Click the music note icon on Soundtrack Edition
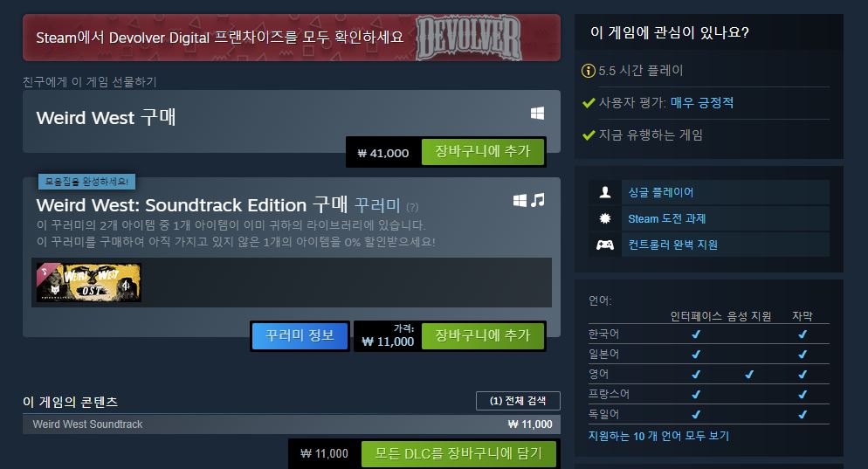 (538, 201)
